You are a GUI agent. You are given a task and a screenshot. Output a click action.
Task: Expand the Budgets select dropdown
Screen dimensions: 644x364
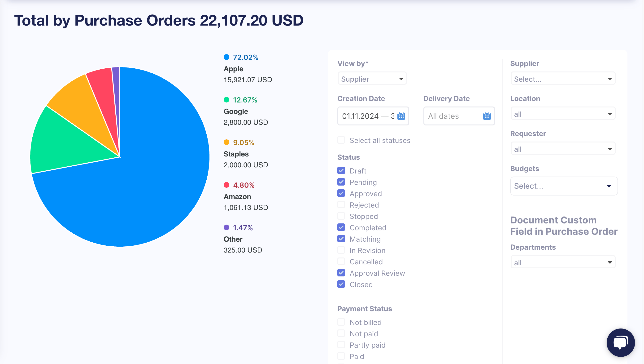point(564,186)
